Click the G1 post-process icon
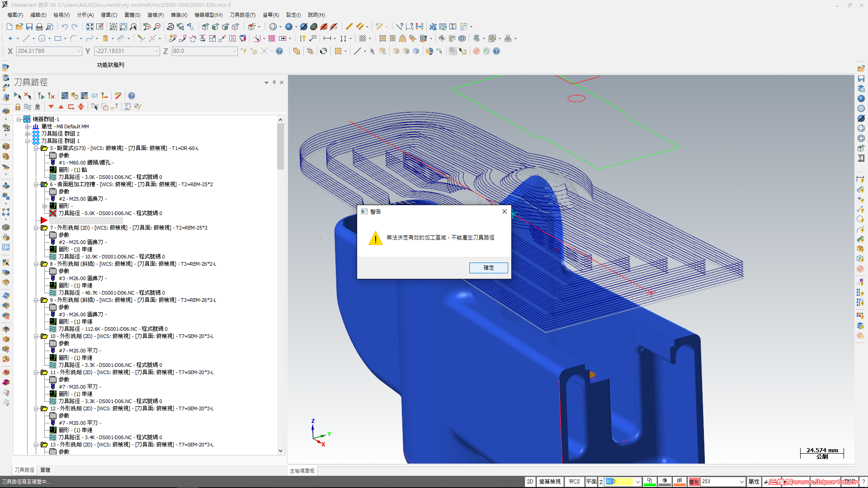868x488 pixels. 94,96
